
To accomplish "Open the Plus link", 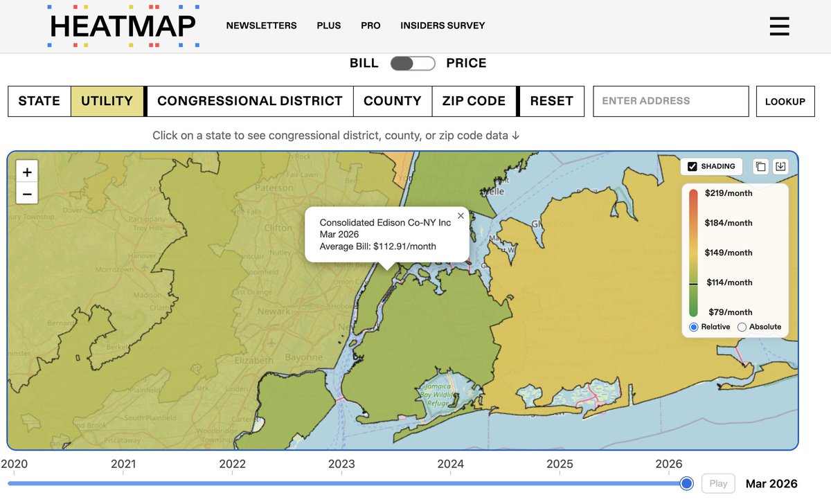I will 329,26.
